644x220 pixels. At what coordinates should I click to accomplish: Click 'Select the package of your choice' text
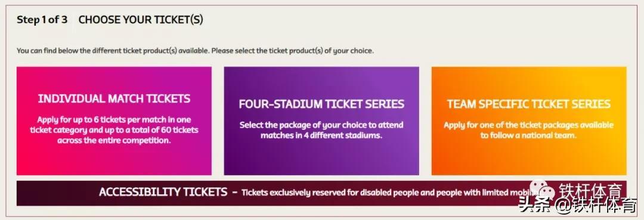[x=321, y=130]
